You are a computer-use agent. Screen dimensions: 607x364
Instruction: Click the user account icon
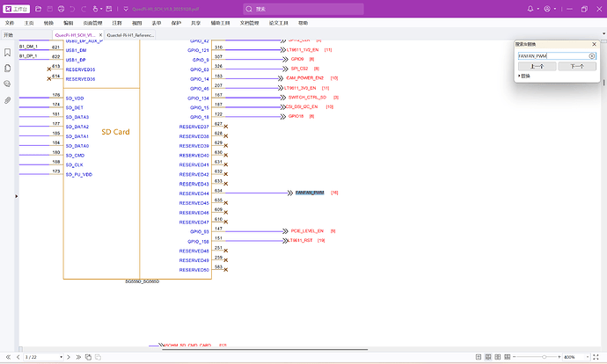click(x=547, y=9)
